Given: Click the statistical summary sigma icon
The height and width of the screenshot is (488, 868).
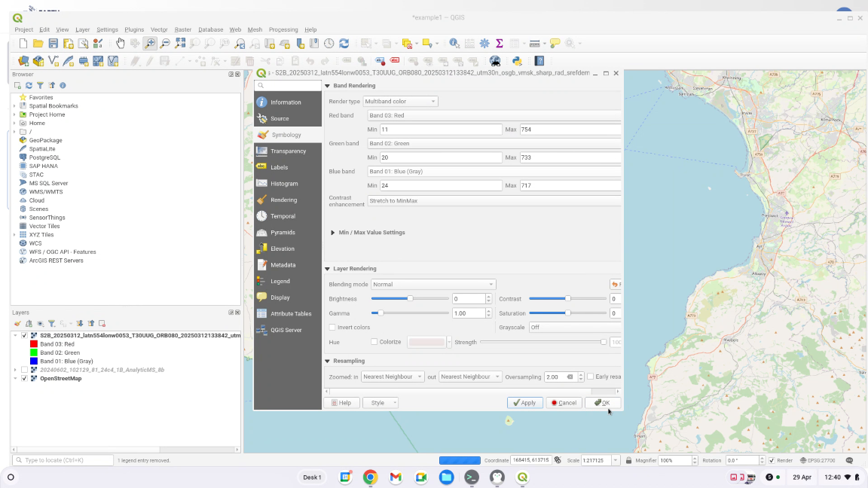Looking at the screenshot, I should point(499,44).
